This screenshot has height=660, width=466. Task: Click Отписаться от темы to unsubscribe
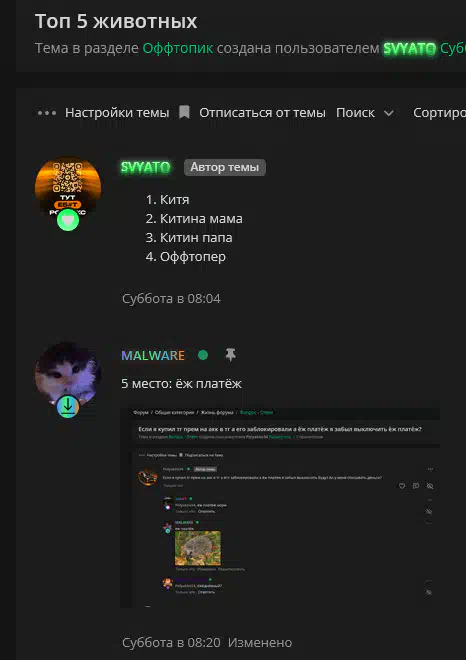point(262,113)
